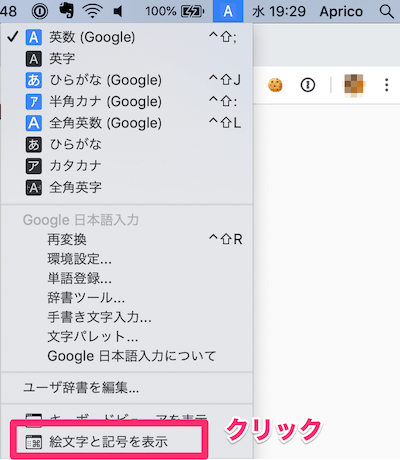This screenshot has width=400, height=460.
Task: Click the black ア icon beside カタカナ
Action: tap(34, 166)
